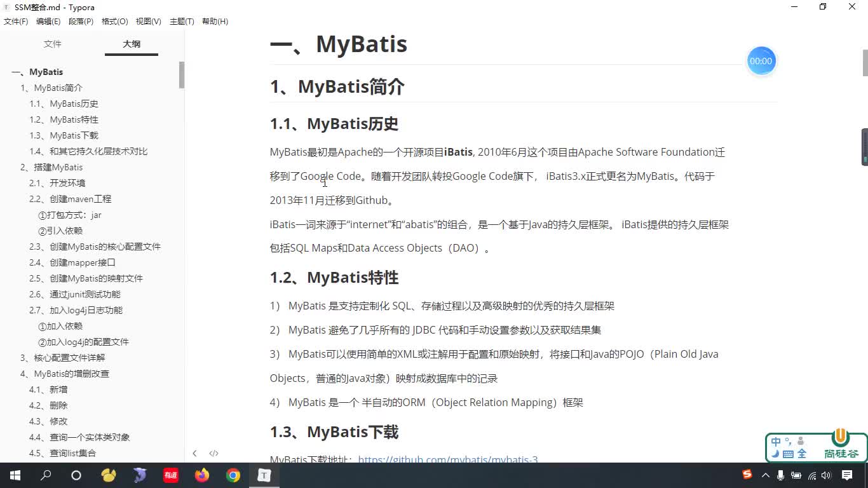
Task: Launch the yellow Navicat icon in taskbar
Action: point(109,475)
